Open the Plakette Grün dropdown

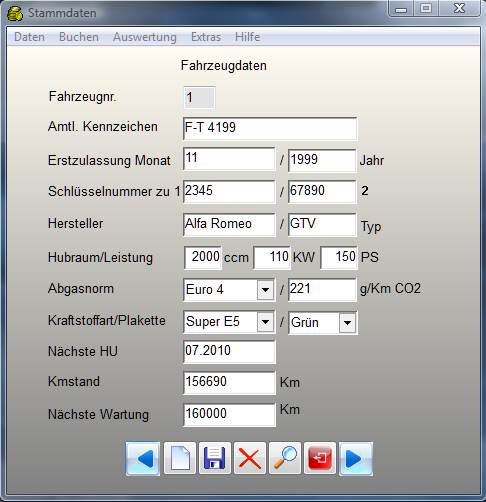[x=347, y=323]
